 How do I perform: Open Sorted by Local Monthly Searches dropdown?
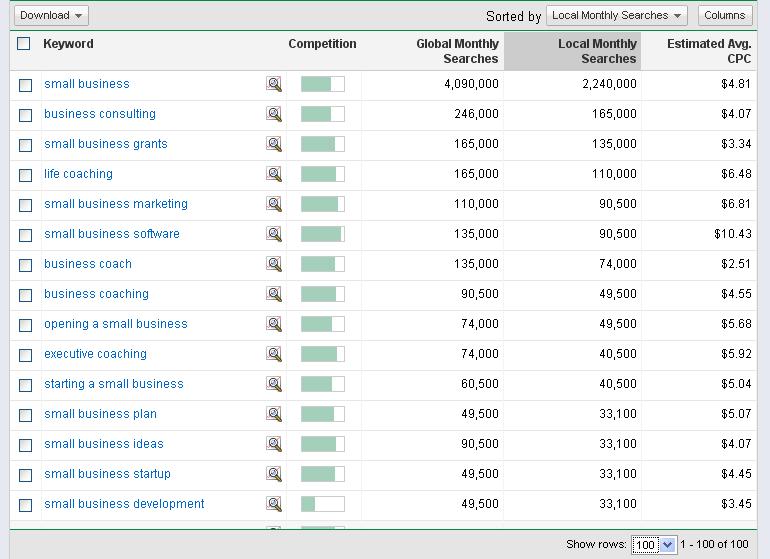[616, 16]
